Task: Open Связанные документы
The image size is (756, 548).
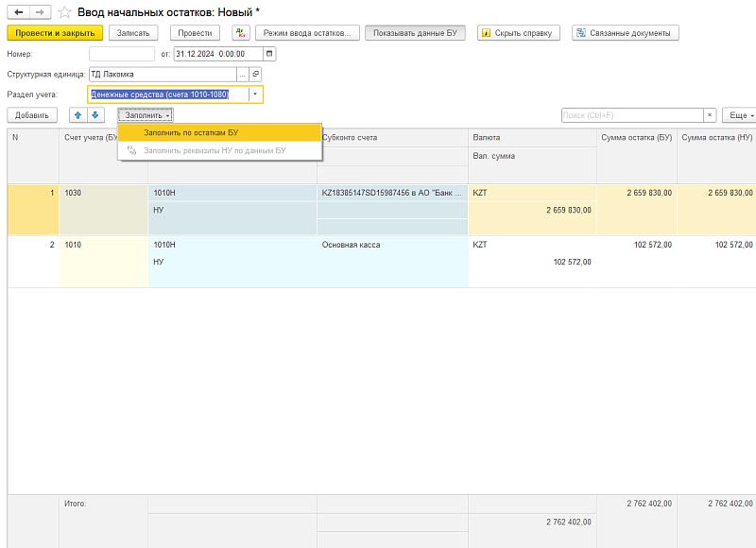Action: tap(625, 33)
